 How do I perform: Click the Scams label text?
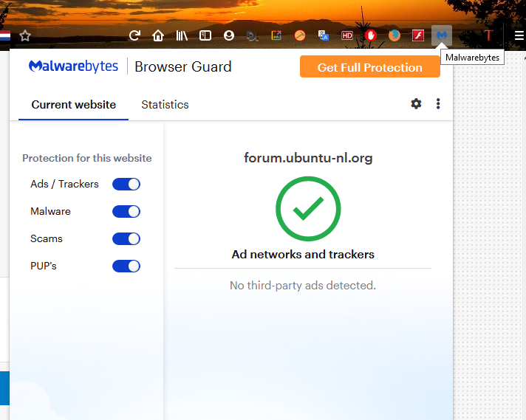pos(47,238)
